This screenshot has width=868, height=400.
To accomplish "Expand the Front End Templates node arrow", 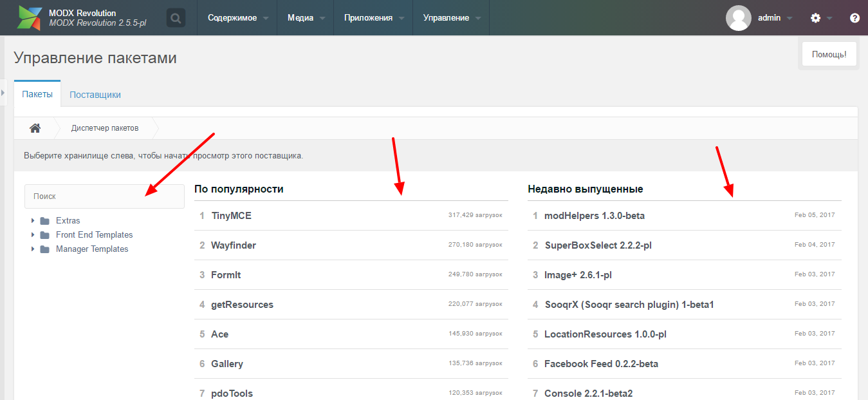I will 33,235.
